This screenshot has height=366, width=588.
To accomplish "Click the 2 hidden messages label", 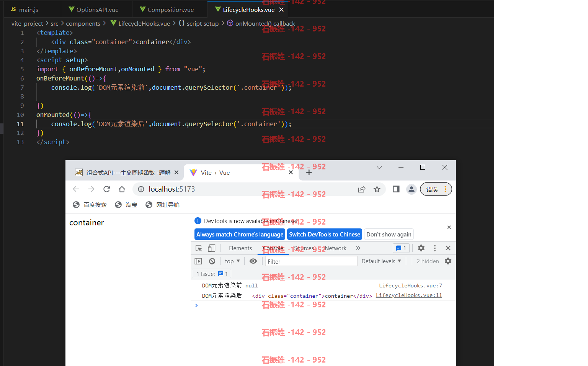I will coord(428,261).
